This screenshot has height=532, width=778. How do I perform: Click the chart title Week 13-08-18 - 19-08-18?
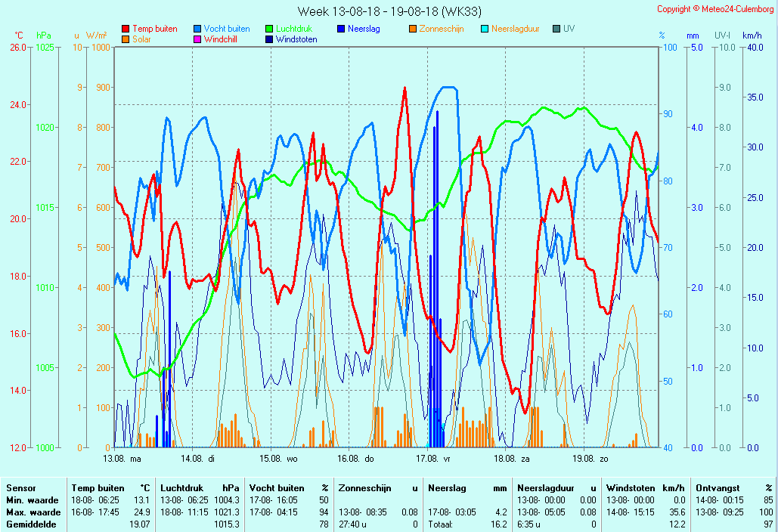coord(389,11)
